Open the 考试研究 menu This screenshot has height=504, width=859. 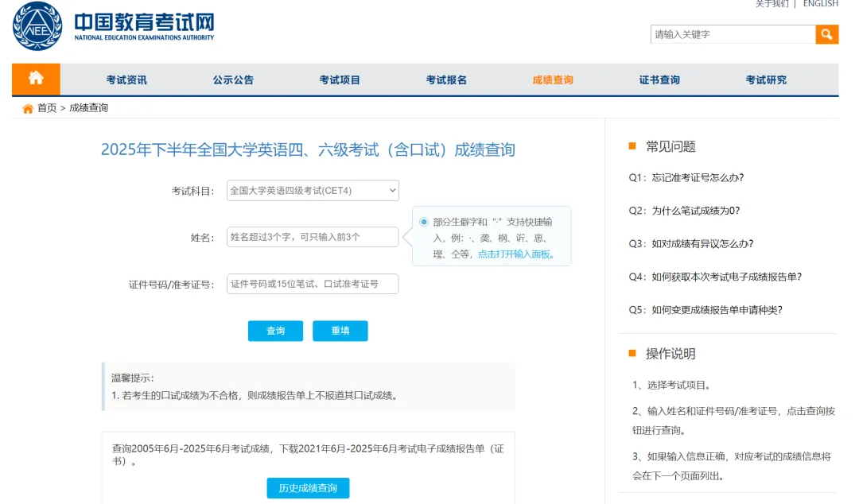[x=766, y=80]
